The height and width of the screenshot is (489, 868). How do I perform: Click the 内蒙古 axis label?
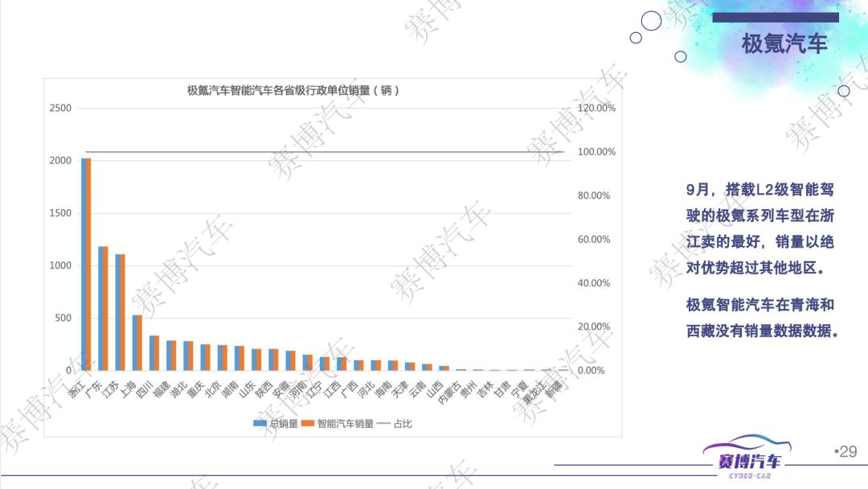tap(449, 392)
